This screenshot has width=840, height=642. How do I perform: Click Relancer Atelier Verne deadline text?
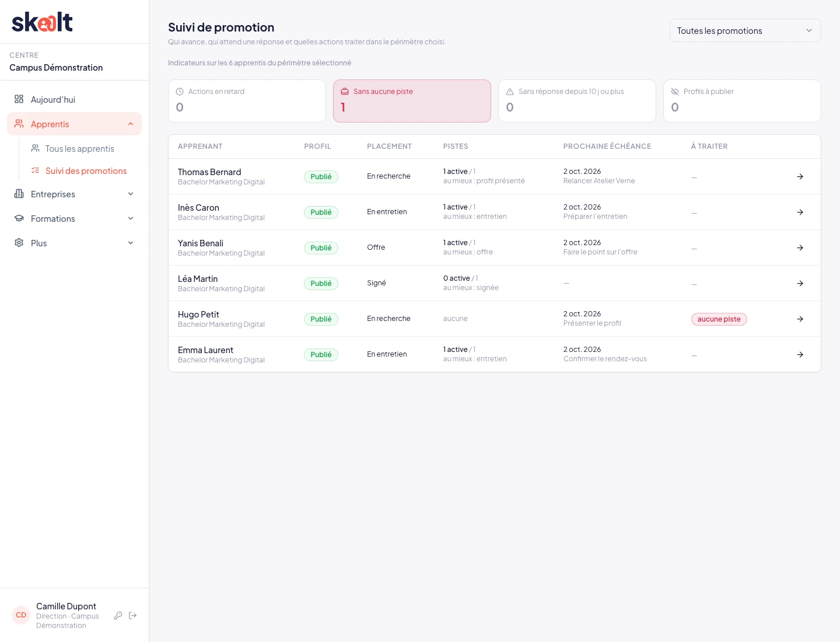tap(599, 181)
